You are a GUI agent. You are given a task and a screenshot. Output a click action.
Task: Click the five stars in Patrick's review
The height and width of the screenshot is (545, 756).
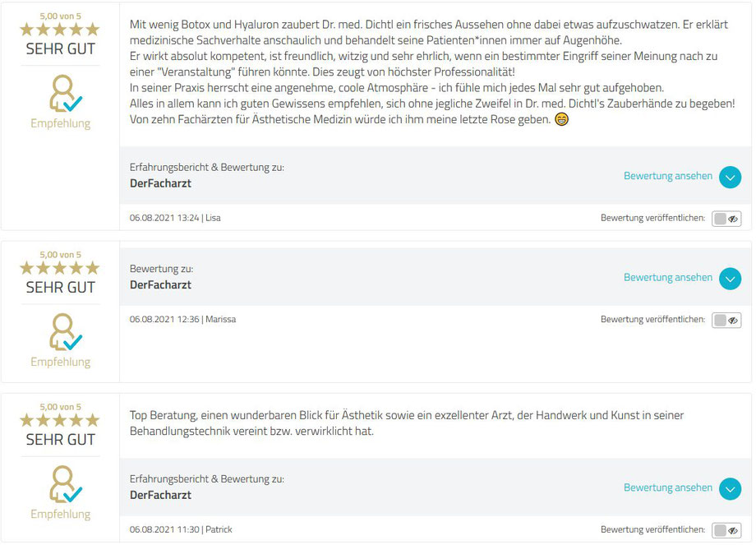(x=60, y=420)
